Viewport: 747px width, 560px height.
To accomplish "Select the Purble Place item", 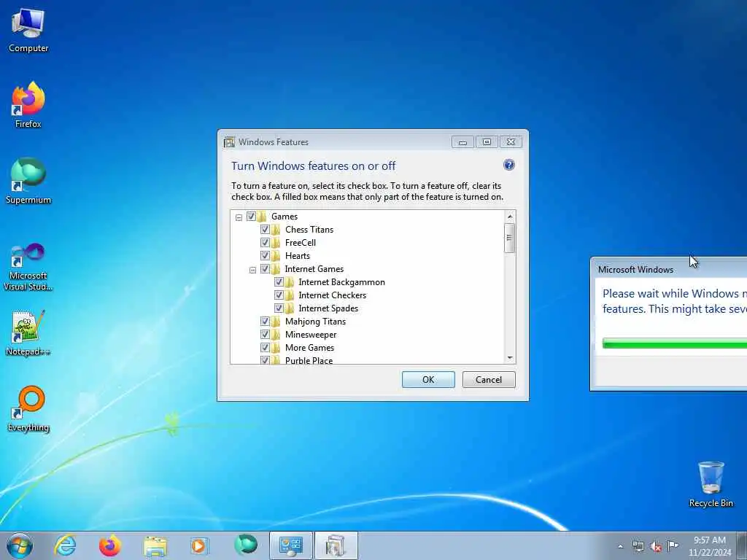I will [x=309, y=360].
